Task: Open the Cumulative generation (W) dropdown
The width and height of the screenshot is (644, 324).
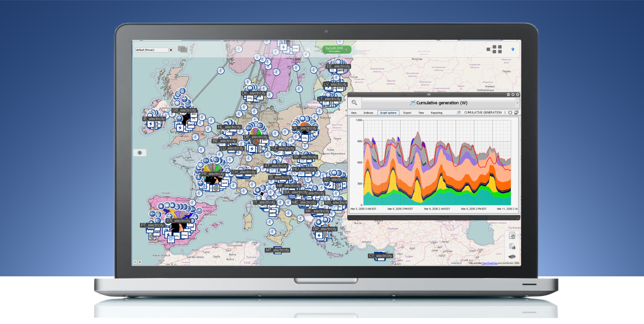Action: point(440,103)
